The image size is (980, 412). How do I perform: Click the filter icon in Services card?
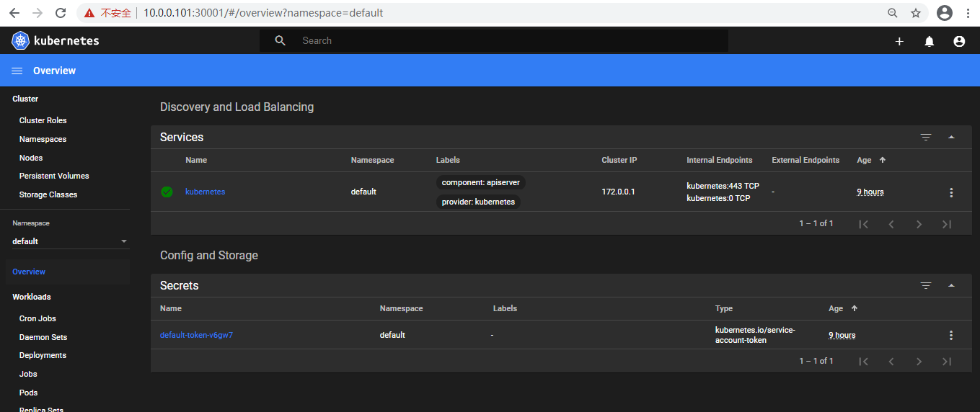pos(926,137)
